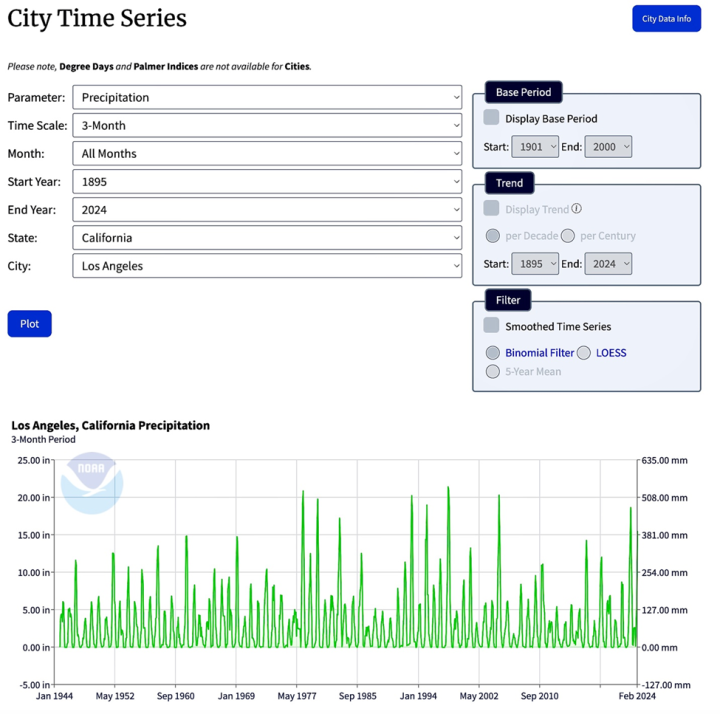This screenshot has height=714, width=720.
Task: Click the Display Trend info icon
Action: click(577, 209)
